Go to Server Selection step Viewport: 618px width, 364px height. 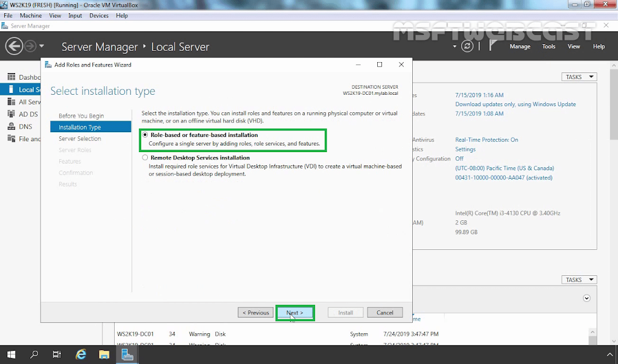click(x=80, y=138)
